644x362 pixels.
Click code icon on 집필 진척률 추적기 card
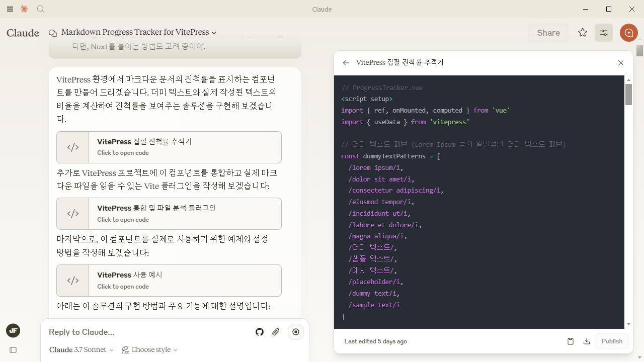[73, 147]
